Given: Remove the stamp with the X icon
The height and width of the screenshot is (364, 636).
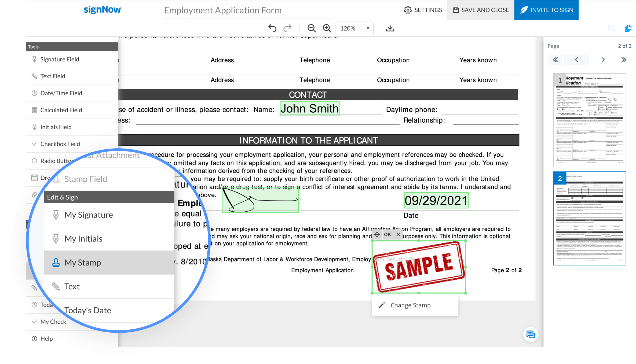Looking at the screenshot, I should pyautogui.click(x=398, y=234).
